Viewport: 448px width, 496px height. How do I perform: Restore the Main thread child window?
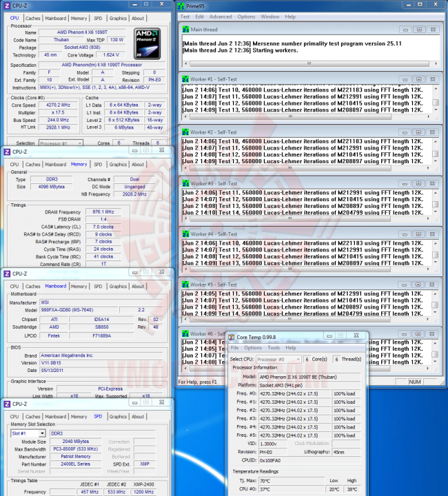(x=419, y=30)
